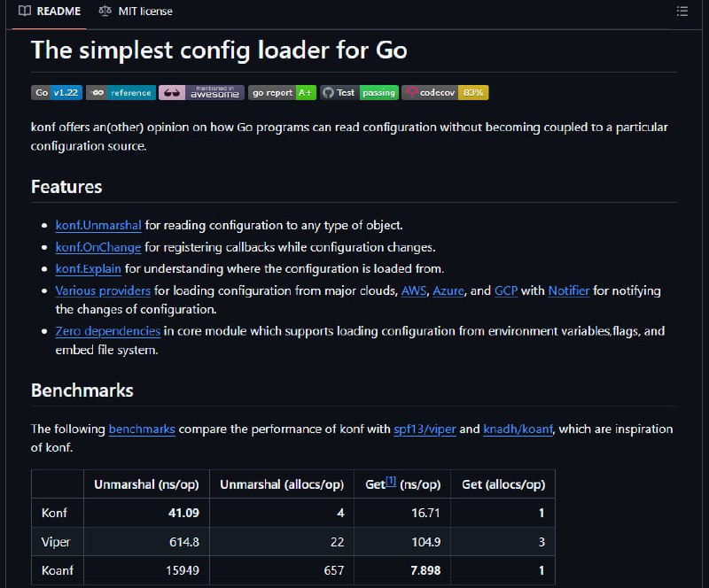Click the README book icon

[x=25, y=11]
